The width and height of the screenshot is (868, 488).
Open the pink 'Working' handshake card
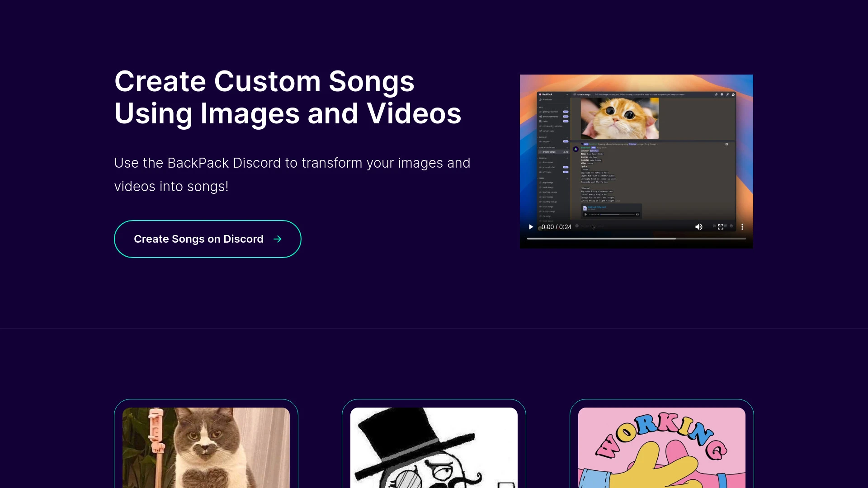click(x=661, y=447)
